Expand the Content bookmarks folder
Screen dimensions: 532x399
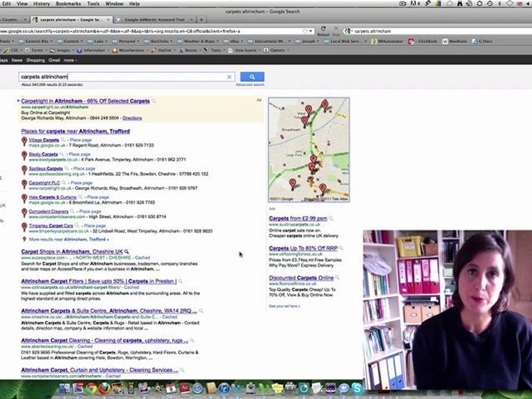[x=71, y=42]
